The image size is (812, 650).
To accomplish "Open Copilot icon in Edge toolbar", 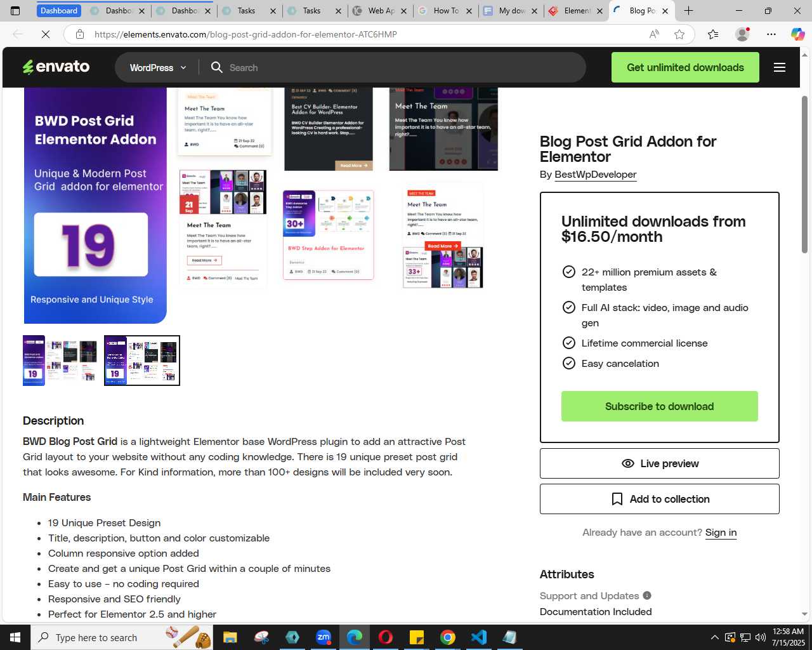I will (797, 34).
